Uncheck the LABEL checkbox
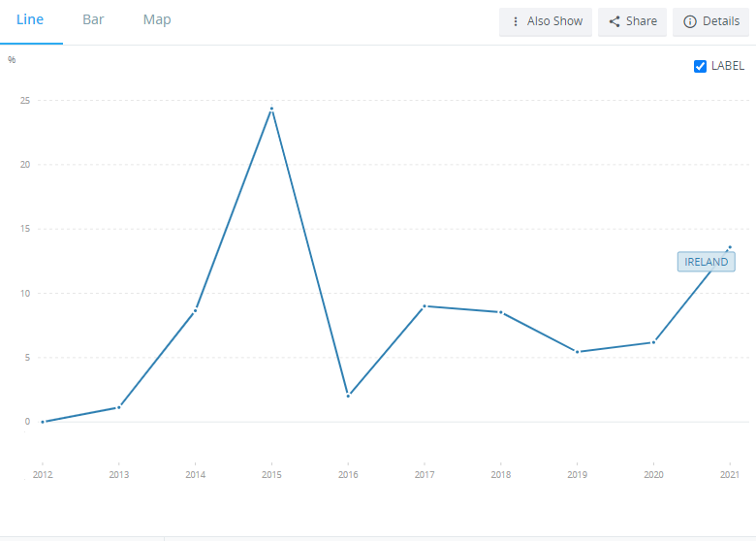Screen dimensions: 756x541 [x=701, y=66]
